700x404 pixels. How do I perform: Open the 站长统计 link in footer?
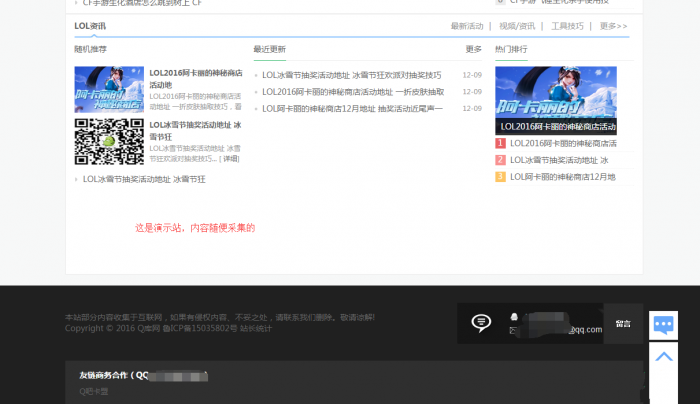click(x=255, y=328)
